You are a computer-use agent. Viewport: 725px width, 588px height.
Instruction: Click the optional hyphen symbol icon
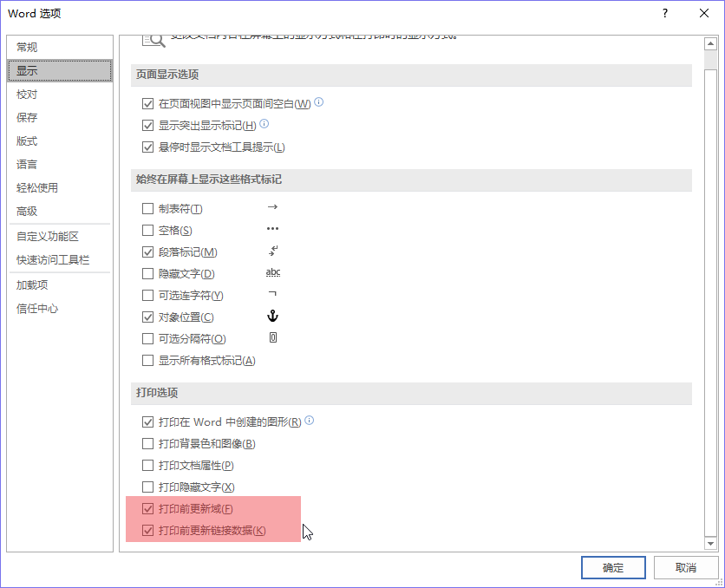tap(272, 293)
